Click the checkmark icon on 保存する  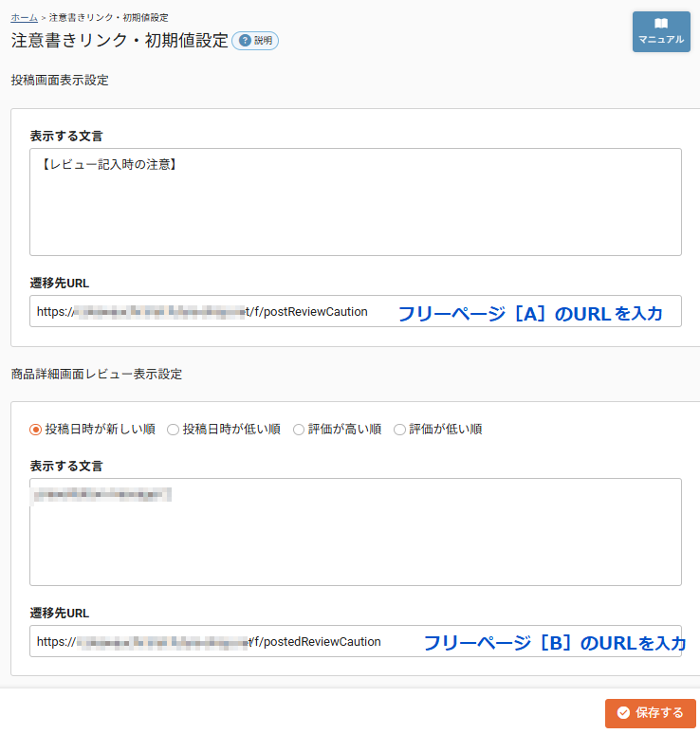pos(623,713)
